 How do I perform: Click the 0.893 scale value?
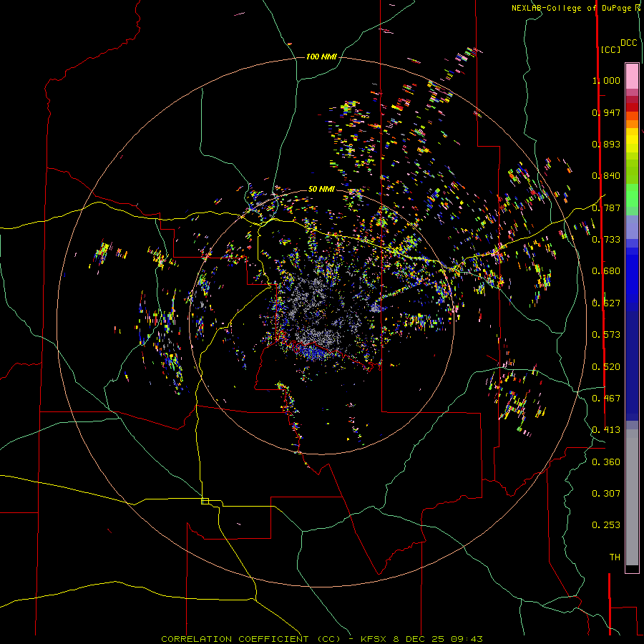coord(606,144)
